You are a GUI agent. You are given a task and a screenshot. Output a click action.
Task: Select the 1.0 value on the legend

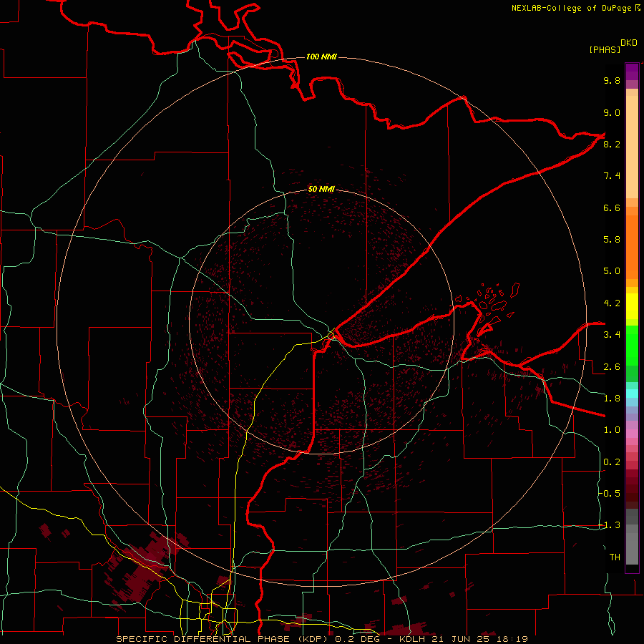(612, 430)
